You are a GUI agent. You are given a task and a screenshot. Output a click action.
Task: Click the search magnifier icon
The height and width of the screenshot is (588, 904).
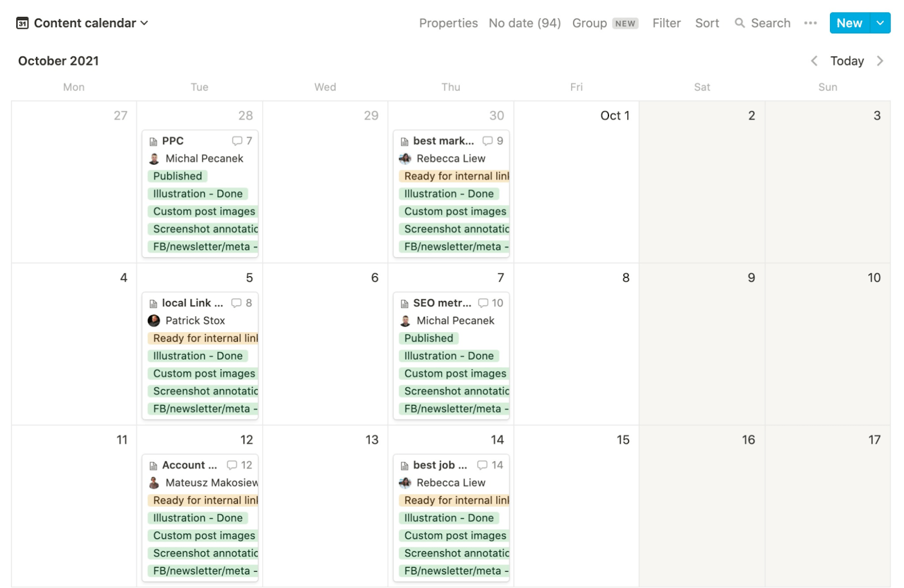739,23
